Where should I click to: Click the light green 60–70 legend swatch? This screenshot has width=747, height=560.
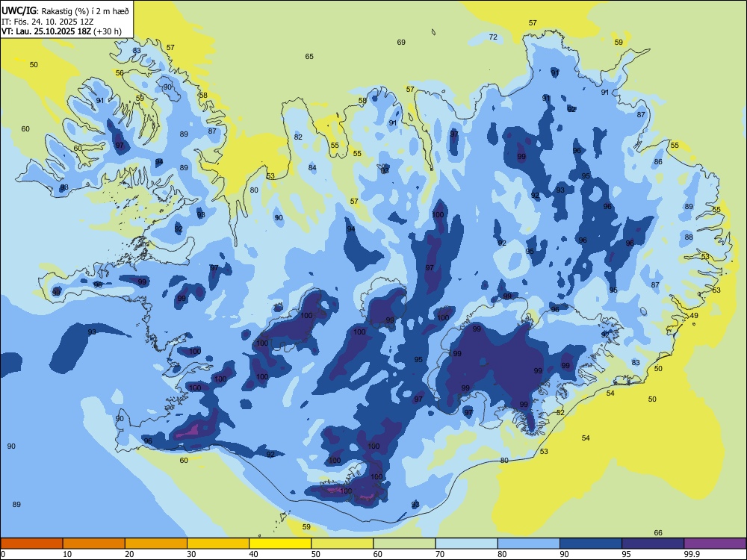point(404,544)
